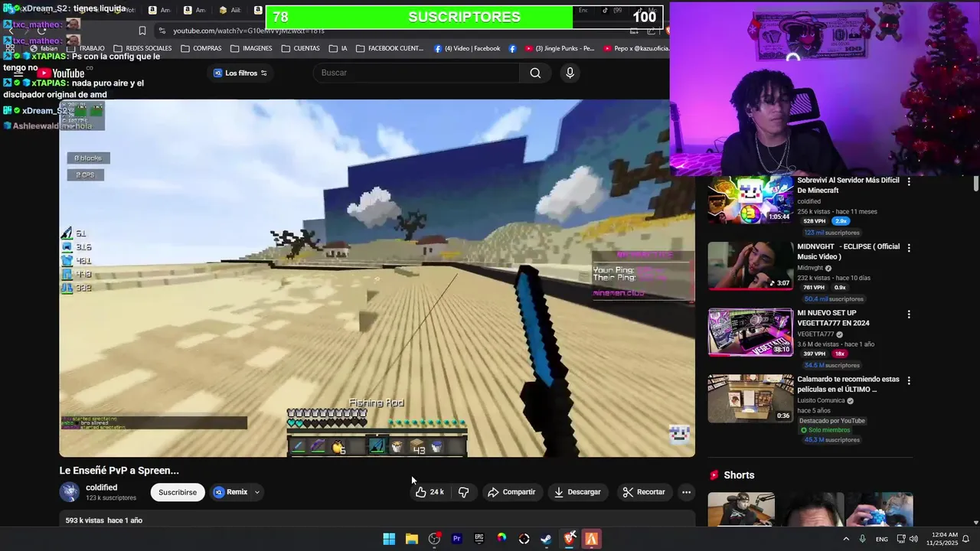Open options for Luisito Comunica recommended video

[x=909, y=380]
